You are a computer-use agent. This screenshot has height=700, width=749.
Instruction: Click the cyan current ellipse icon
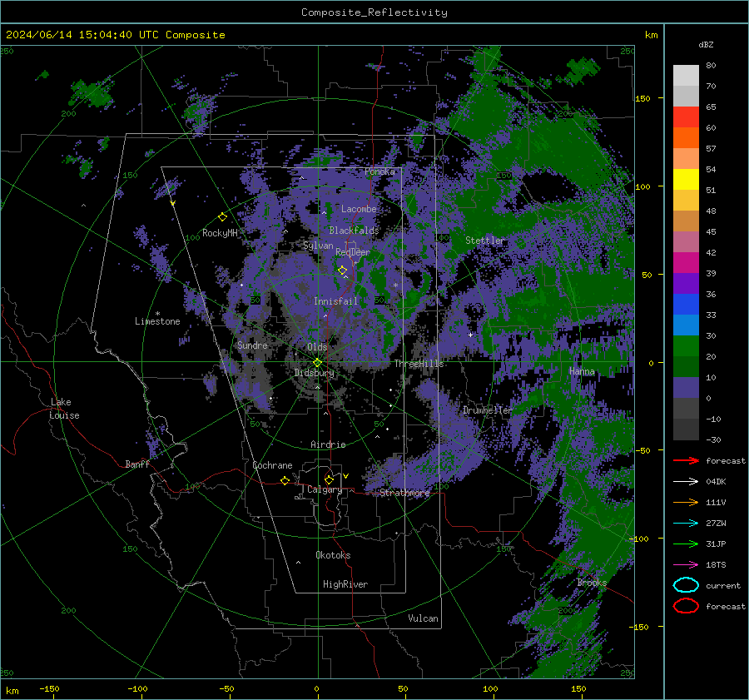[x=686, y=585]
